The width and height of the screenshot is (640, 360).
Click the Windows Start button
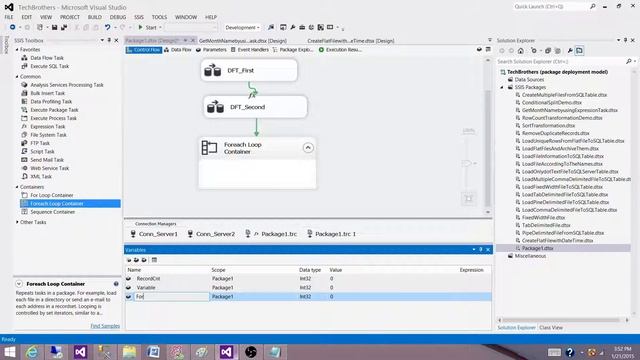[9, 351]
